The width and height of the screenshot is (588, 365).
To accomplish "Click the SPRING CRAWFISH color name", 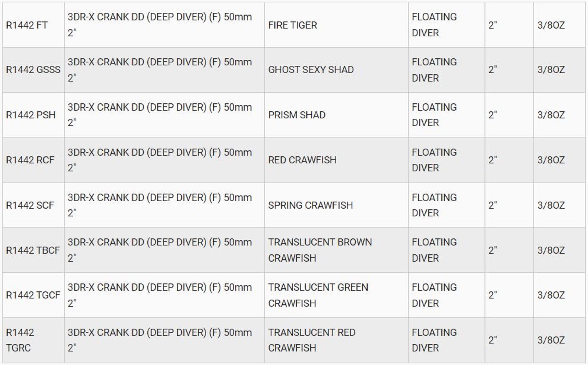I will click(310, 205).
